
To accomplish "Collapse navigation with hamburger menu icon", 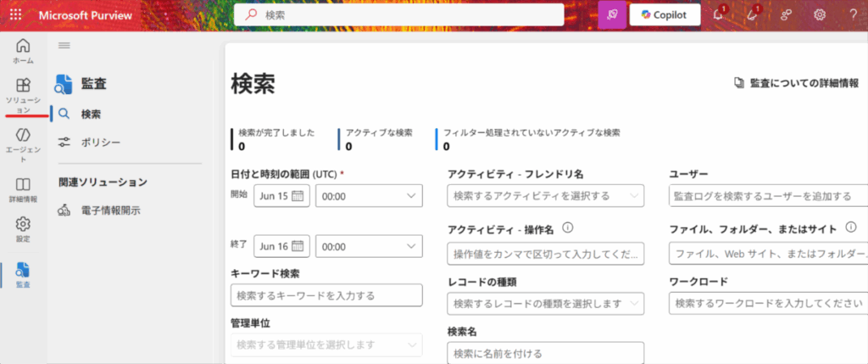I will (x=64, y=45).
